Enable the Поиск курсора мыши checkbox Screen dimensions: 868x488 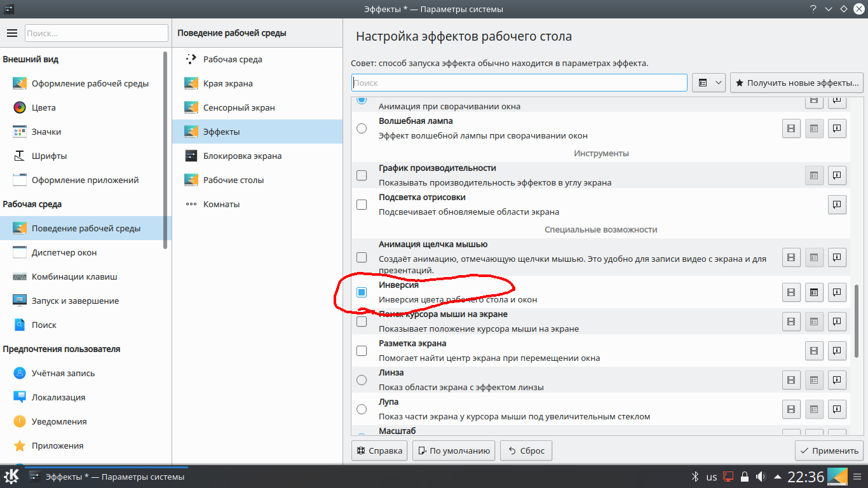tap(362, 322)
